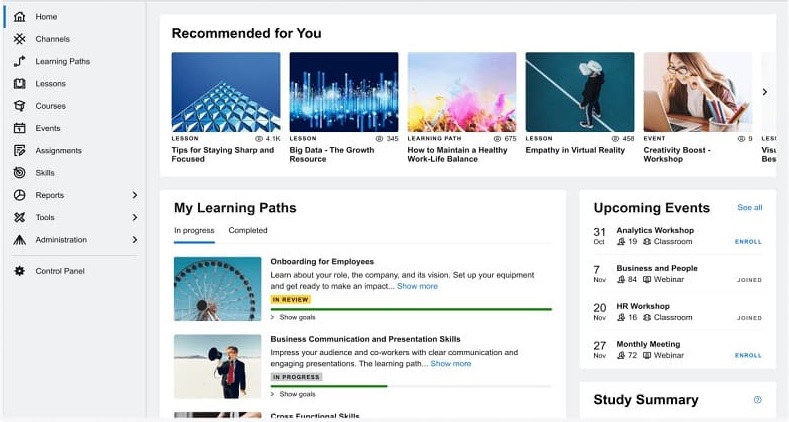Viewport: 789px width, 422px height.
Task: Click the Onboarding for Employees progress bar
Action: [x=411, y=309]
